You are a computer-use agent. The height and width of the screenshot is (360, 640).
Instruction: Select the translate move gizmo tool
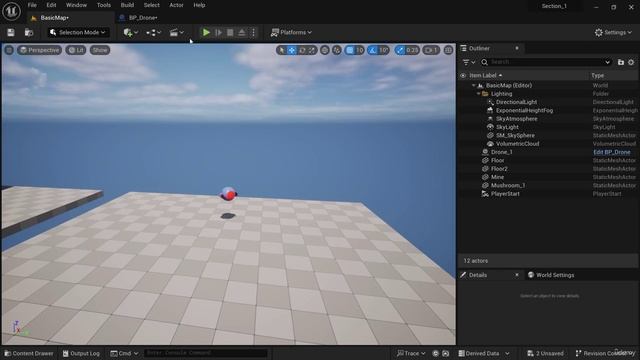point(292,50)
